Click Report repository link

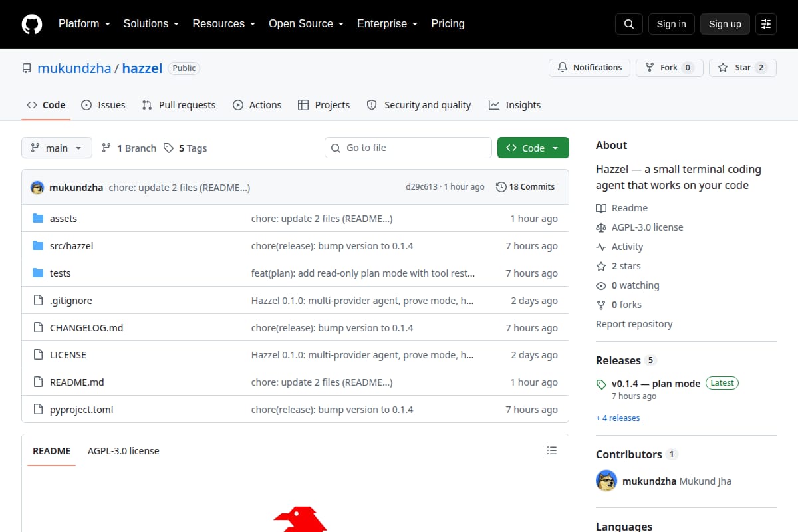click(x=634, y=324)
